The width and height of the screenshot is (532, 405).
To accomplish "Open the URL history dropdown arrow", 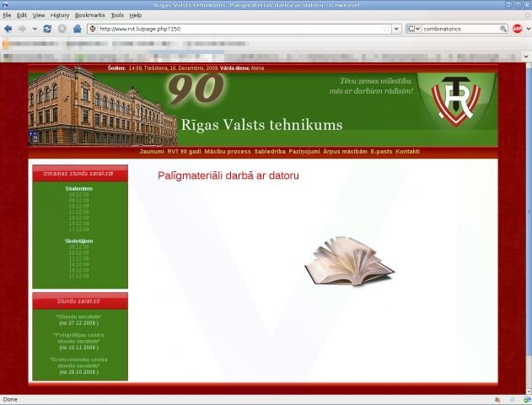I will 396,28.
